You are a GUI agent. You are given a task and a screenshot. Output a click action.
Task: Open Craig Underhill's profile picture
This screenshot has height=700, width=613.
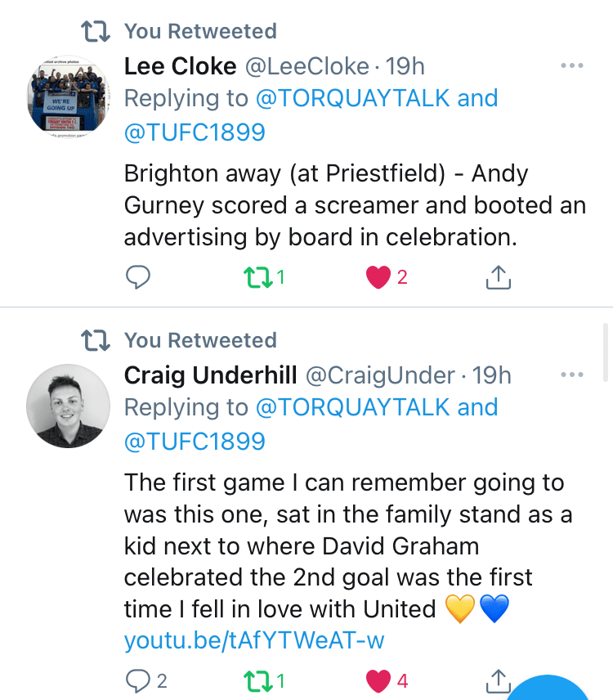69,406
